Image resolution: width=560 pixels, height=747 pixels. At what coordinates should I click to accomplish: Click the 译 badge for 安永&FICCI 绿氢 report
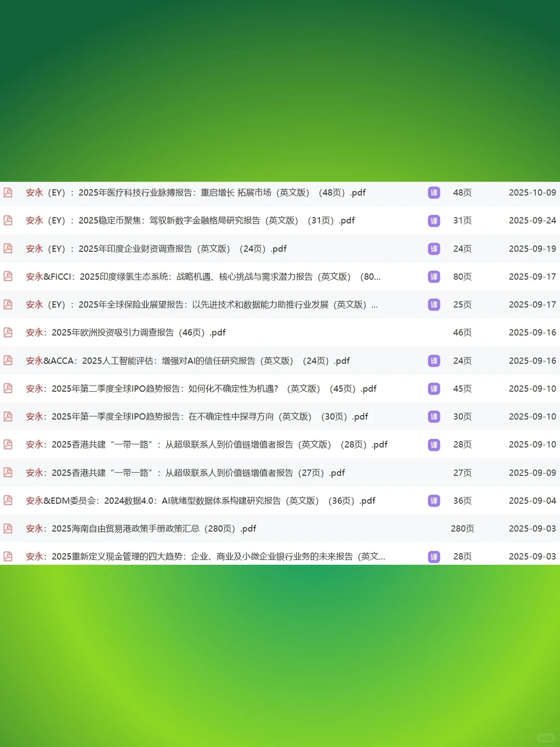(434, 276)
